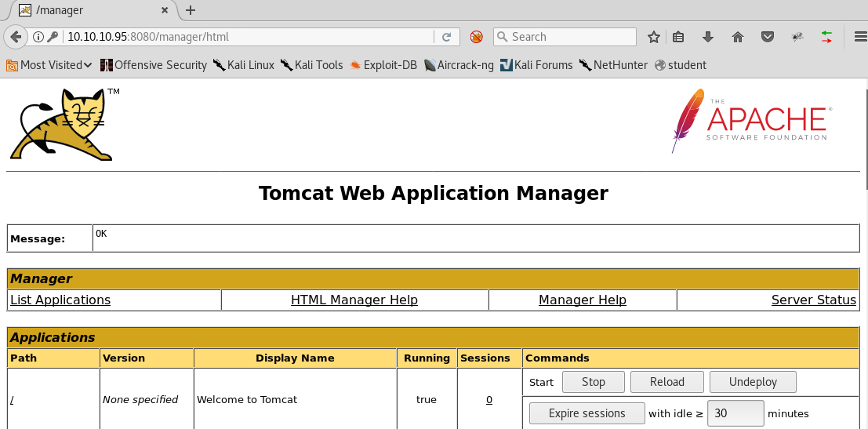Go to browser home page icon
868x429 pixels.
click(738, 37)
